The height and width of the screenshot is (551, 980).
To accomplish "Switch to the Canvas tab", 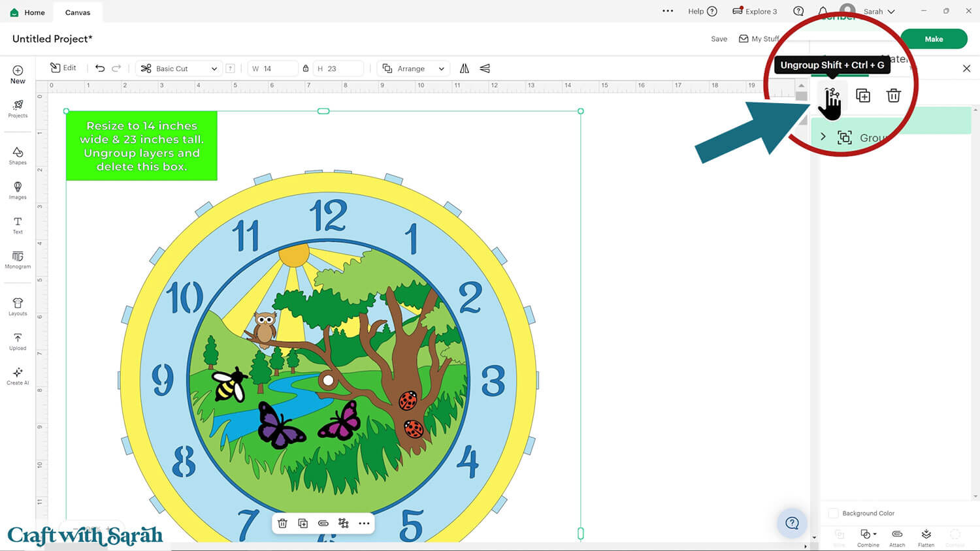I will click(78, 12).
